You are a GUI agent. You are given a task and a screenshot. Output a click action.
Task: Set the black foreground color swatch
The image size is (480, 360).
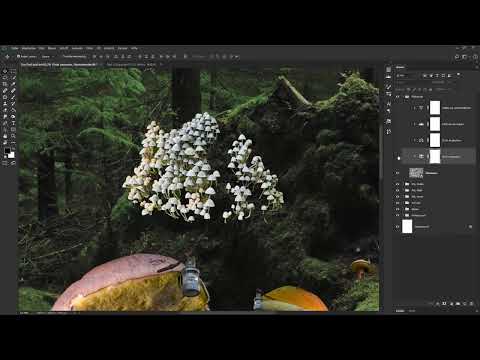click(x=7, y=151)
